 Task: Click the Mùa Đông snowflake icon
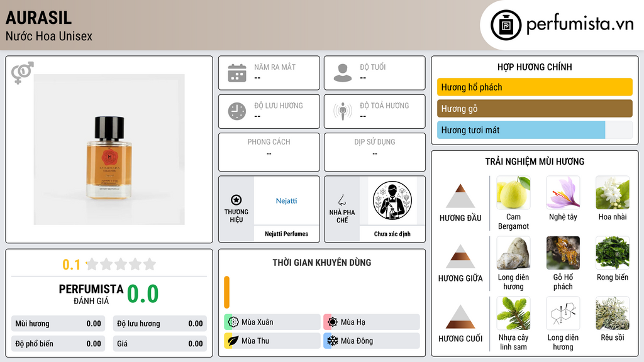[333, 341]
